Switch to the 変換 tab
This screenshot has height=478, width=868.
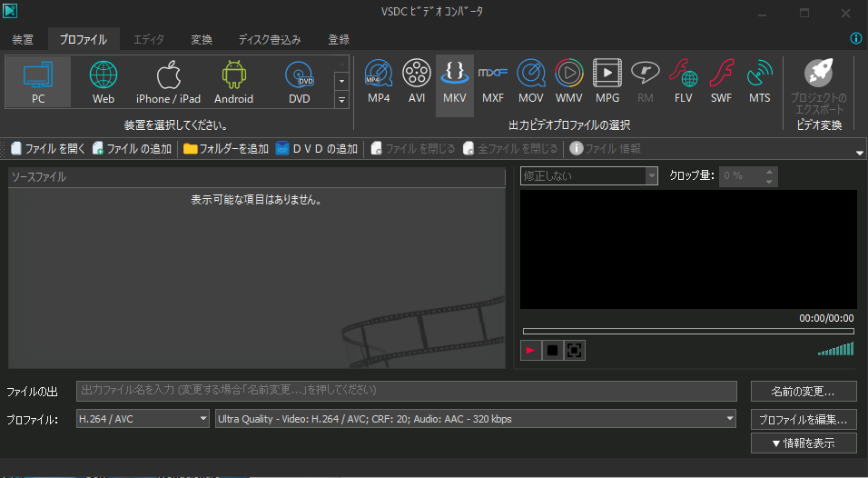tap(202, 39)
